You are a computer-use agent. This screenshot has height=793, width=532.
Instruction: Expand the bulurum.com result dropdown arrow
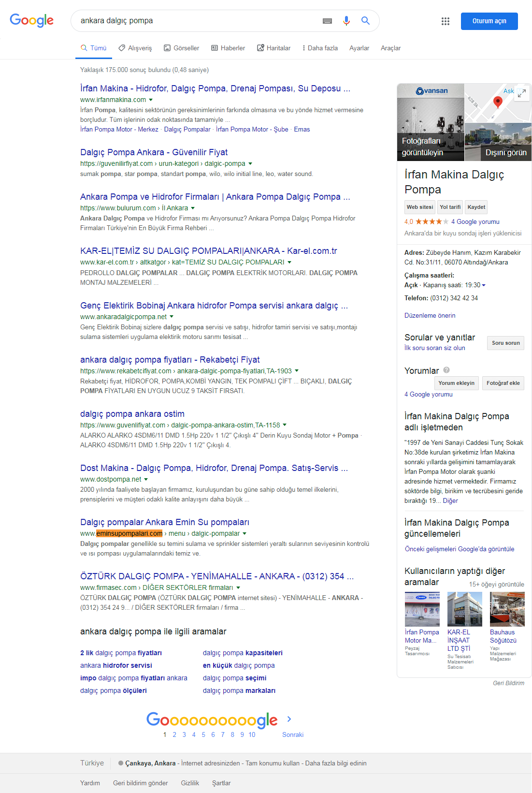[x=193, y=208]
